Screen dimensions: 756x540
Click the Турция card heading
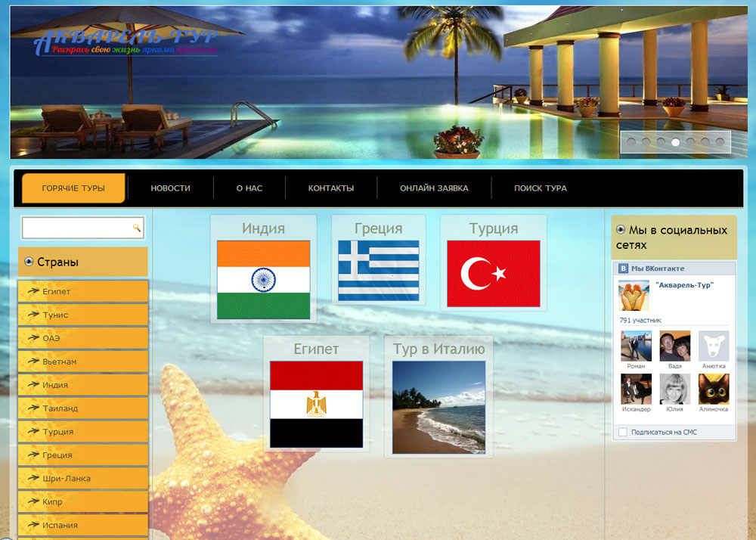pyautogui.click(x=494, y=228)
